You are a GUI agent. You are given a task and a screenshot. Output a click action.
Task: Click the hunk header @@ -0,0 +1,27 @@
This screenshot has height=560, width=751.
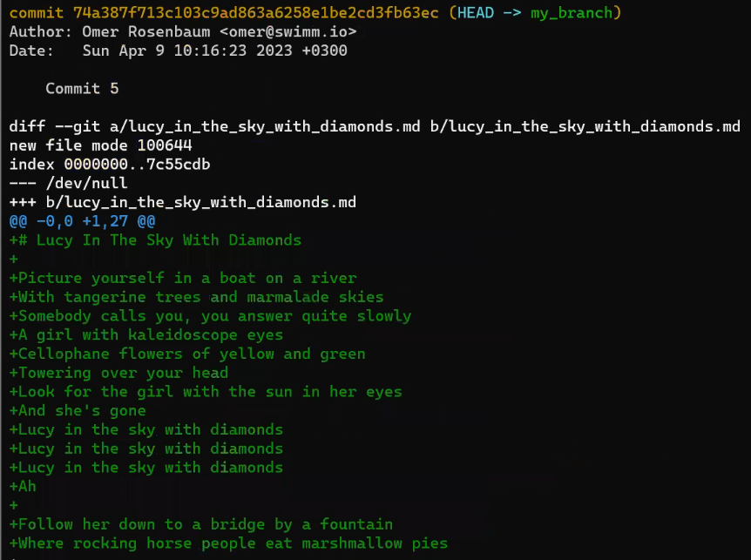click(83, 221)
